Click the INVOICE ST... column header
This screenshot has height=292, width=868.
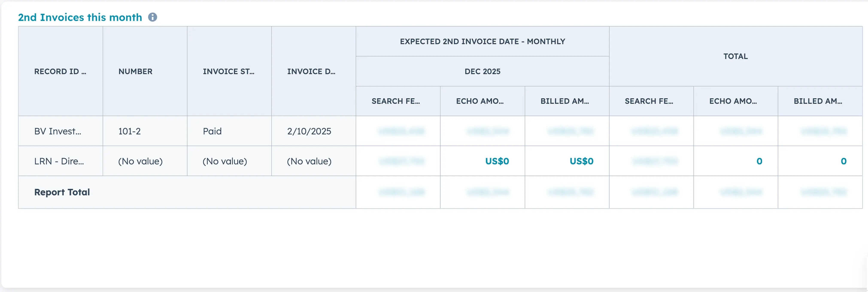click(x=229, y=71)
